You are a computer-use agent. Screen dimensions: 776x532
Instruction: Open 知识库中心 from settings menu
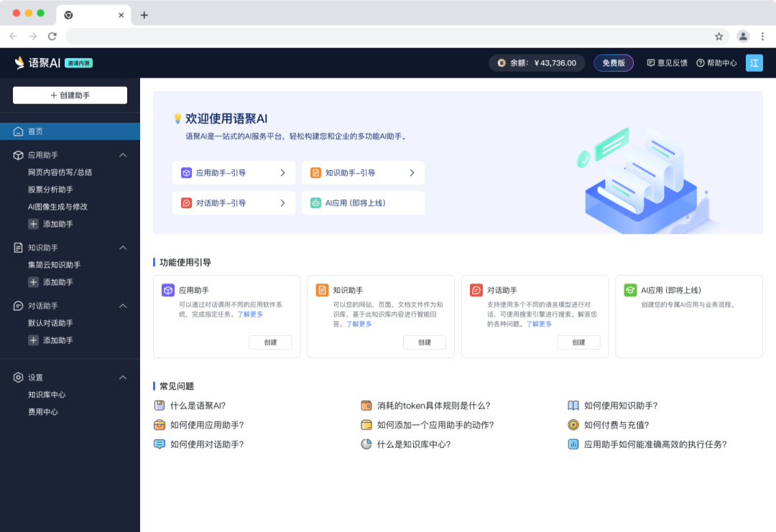(x=47, y=395)
